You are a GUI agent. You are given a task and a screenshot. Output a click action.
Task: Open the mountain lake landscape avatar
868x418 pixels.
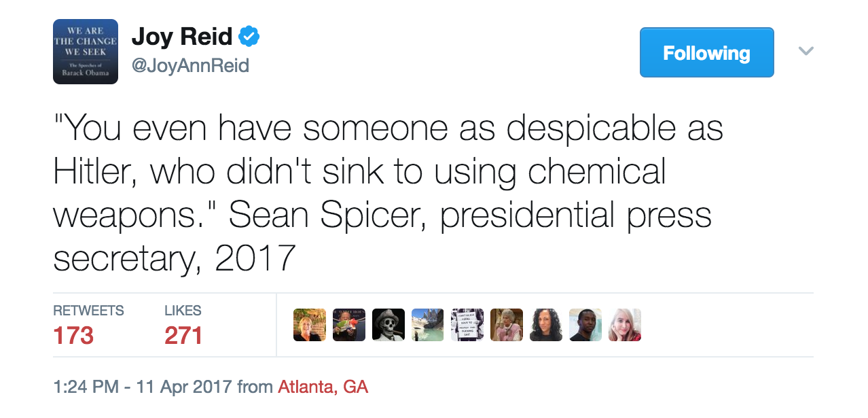point(428,325)
